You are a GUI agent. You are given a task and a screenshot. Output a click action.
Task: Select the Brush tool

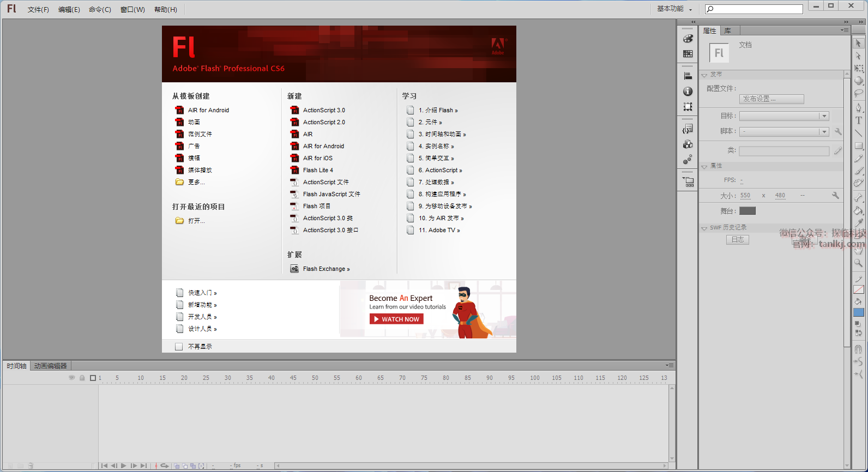[x=858, y=171]
